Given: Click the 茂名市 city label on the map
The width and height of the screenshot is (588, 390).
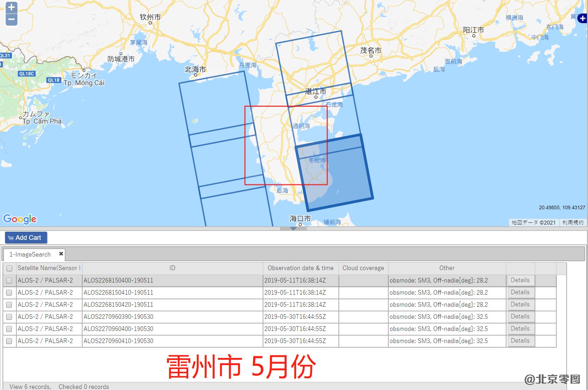Looking at the screenshot, I should [371, 51].
